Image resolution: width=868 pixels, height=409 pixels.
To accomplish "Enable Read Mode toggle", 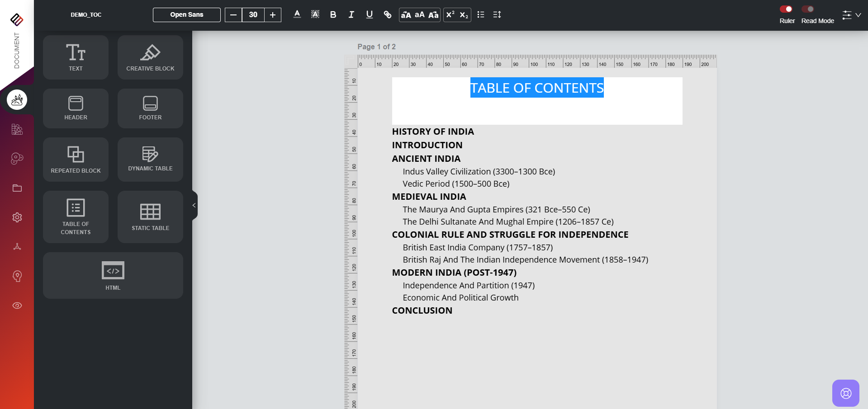I will tap(808, 9).
